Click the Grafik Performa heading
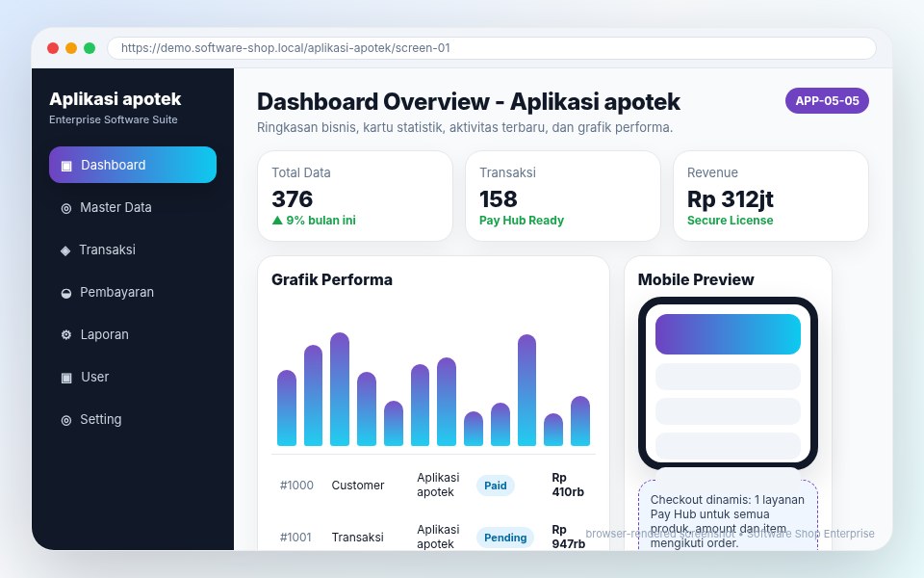This screenshot has height=578, width=924. click(x=332, y=279)
